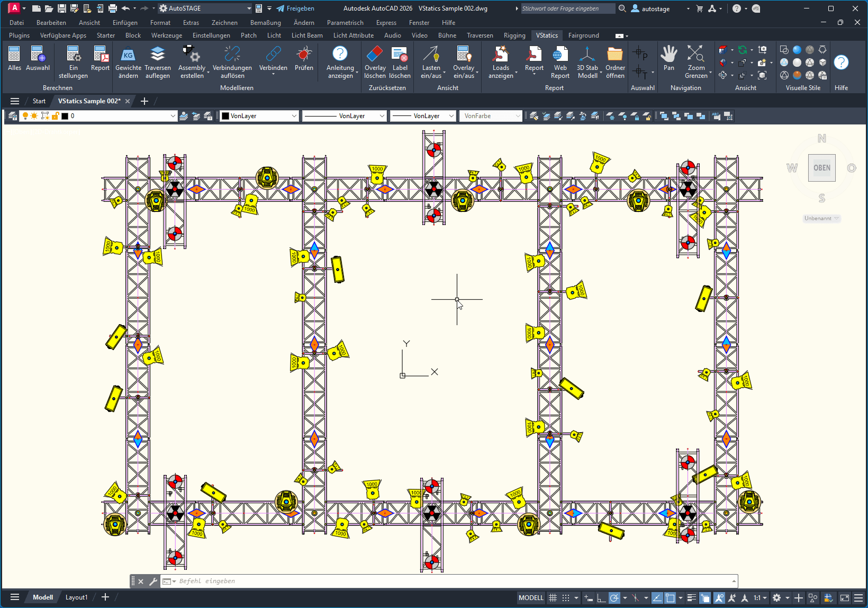Open the VonLayer lineweight dropdown

(x=423, y=116)
